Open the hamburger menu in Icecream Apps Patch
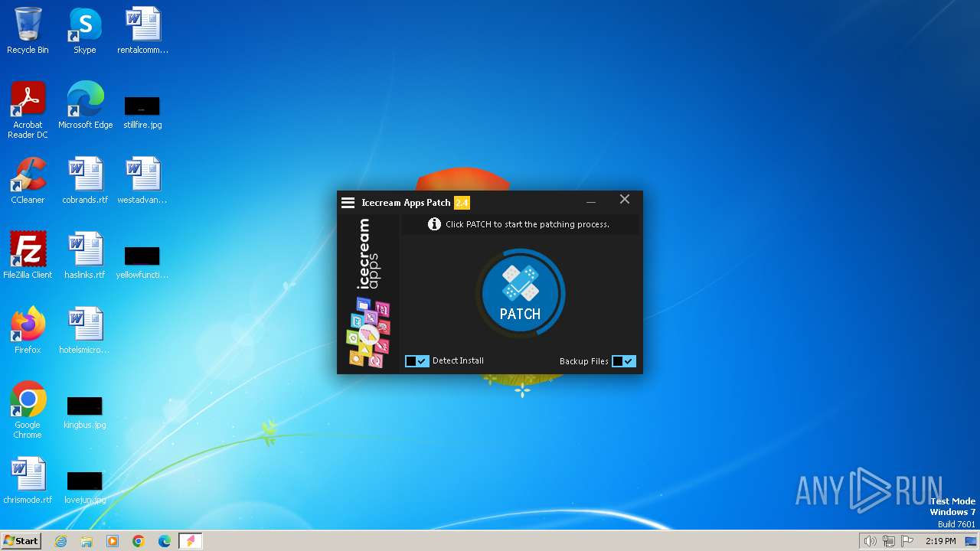 (x=348, y=203)
